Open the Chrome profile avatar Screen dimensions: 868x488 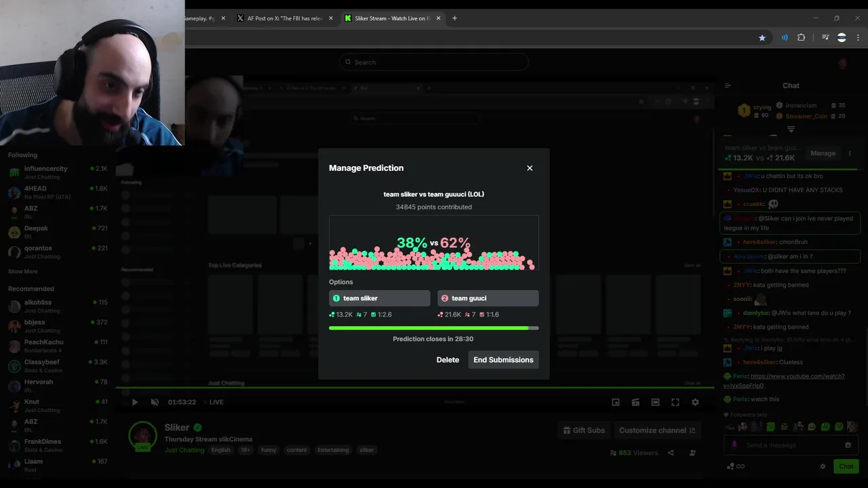[842, 38]
